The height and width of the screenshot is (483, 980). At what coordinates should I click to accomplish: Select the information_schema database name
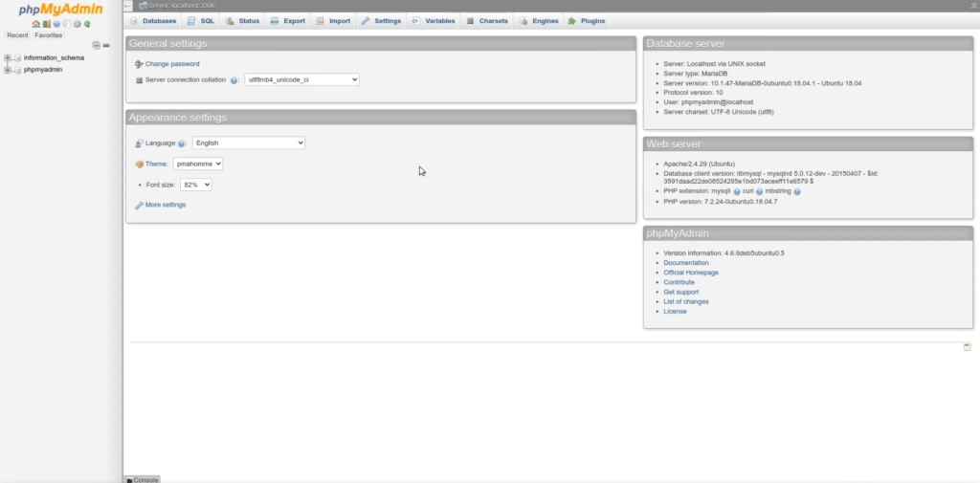pos(54,57)
